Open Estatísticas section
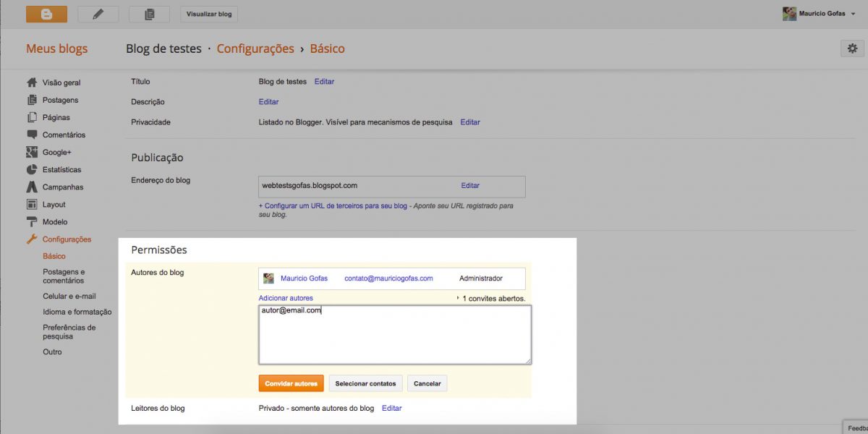Viewport: 868px width, 434px height. click(x=62, y=169)
